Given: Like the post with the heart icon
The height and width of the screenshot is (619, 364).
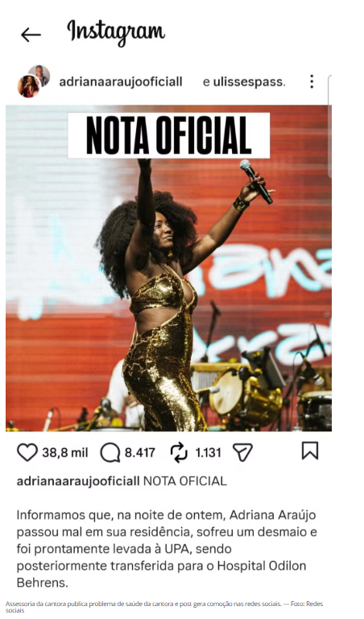Looking at the screenshot, I should click(27, 452).
